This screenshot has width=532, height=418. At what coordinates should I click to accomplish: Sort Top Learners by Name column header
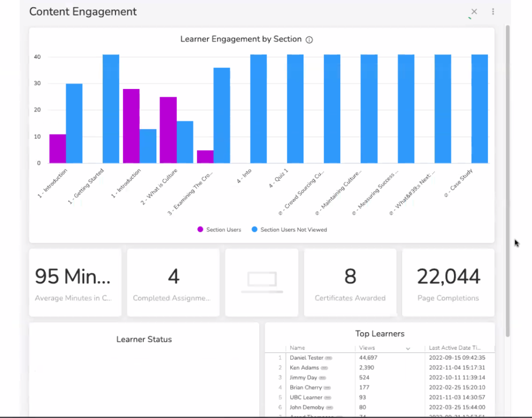tap(297, 348)
